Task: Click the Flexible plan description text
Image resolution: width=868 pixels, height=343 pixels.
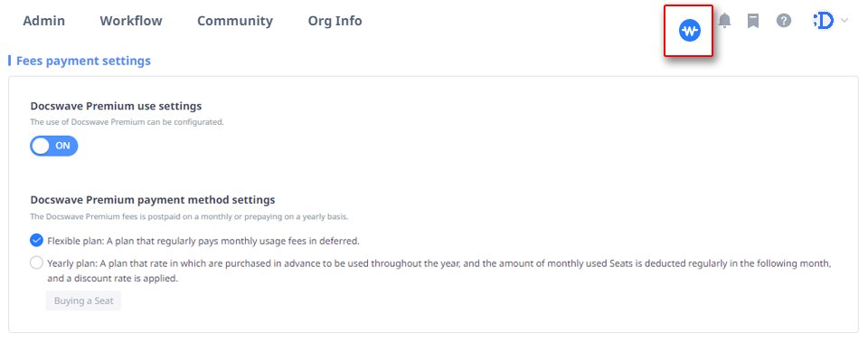Action: pos(203,241)
